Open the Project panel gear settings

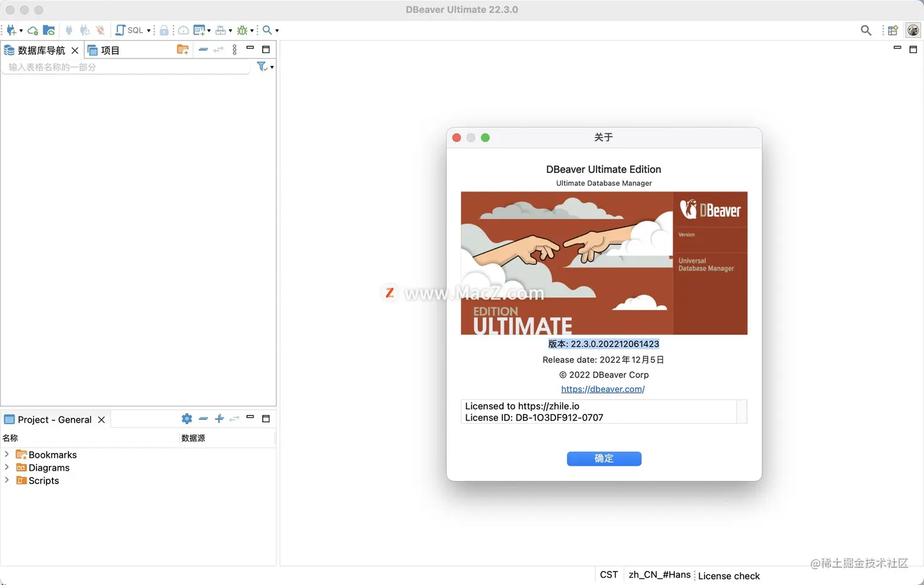[187, 419]
